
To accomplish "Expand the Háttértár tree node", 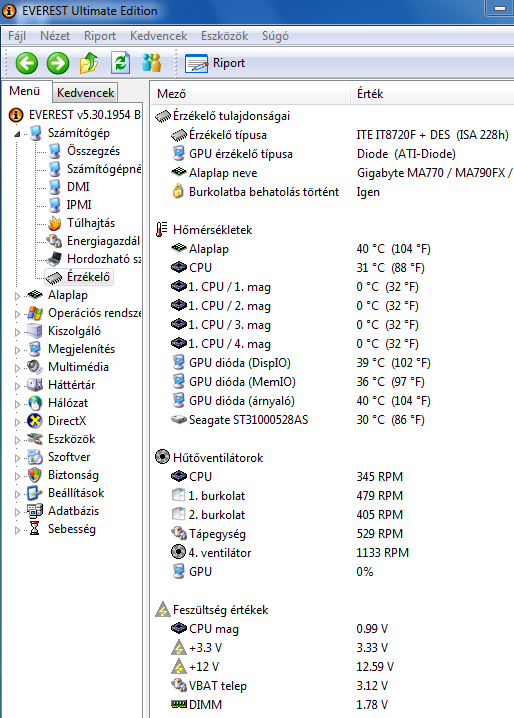I will click(x=17, y=386).
